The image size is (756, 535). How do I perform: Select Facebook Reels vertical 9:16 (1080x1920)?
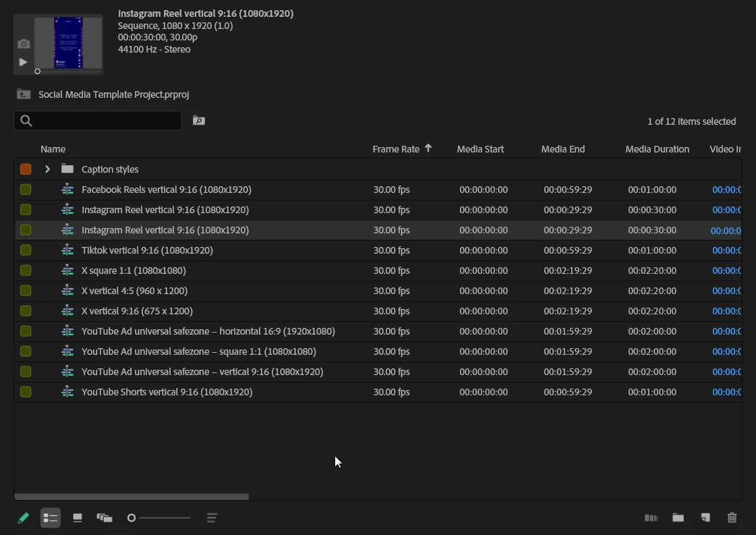point(167,190)
